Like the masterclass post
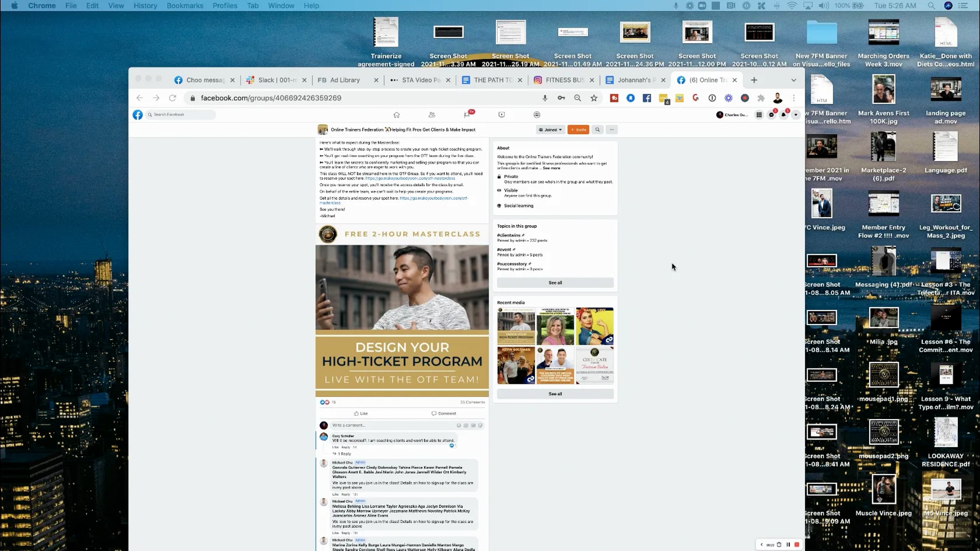 361,413
